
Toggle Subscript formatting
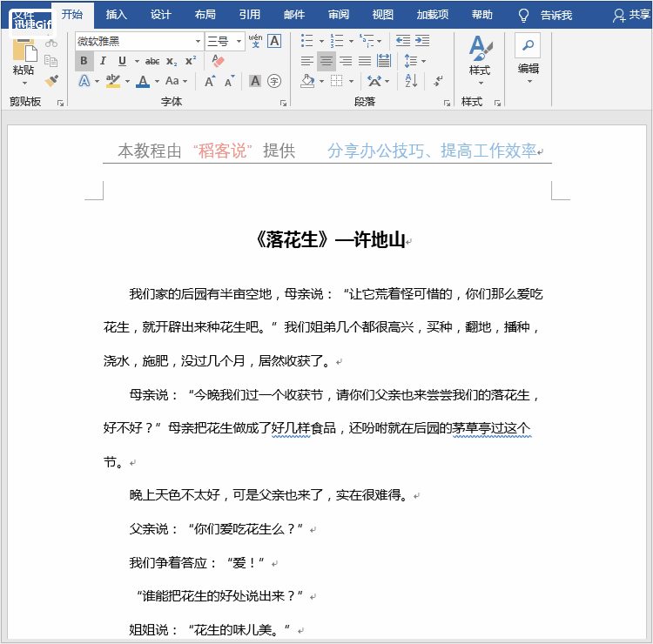click(172, 61)
